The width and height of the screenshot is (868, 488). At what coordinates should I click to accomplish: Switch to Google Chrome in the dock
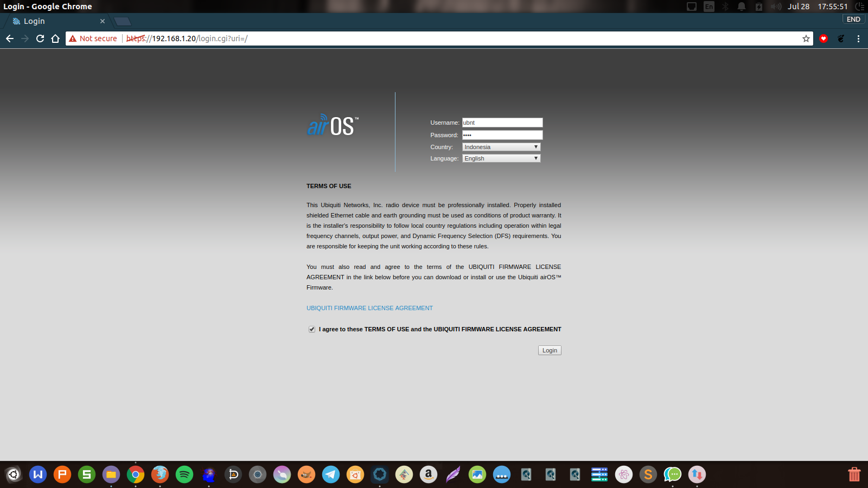point(136,474)
